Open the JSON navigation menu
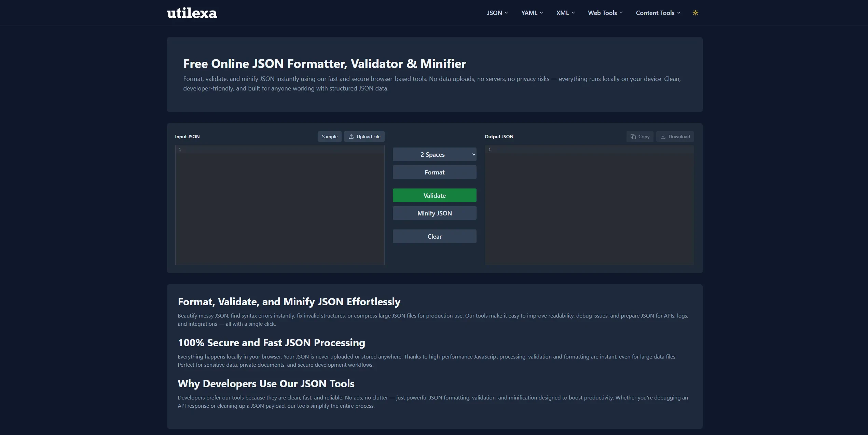This screenshot has width=868, height=435. 497,13
